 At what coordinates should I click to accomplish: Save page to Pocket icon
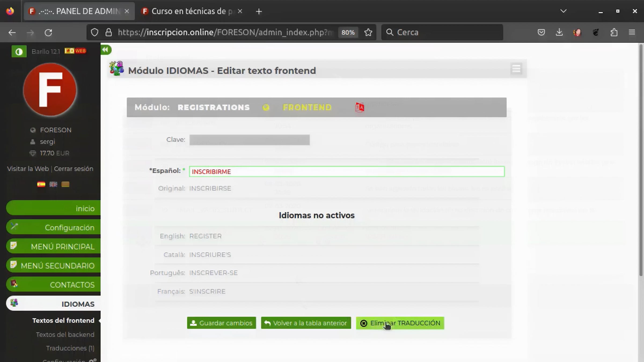click(541, 32)
